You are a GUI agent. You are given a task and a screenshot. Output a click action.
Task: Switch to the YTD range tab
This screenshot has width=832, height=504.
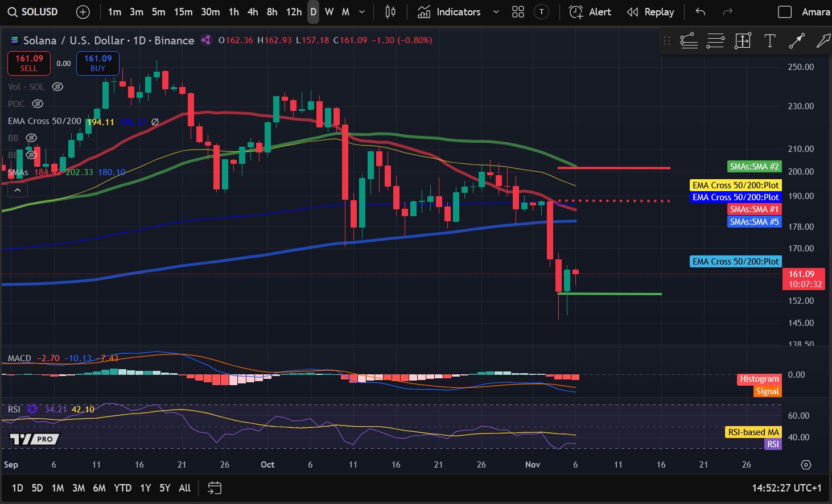coord(122,488)
